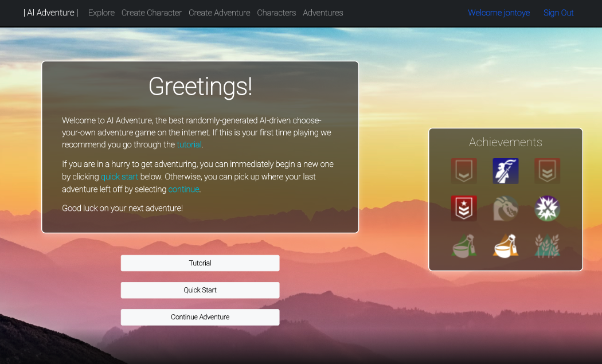
Task: Click Continue Adventure to resume playing
Action: [200, 317]
